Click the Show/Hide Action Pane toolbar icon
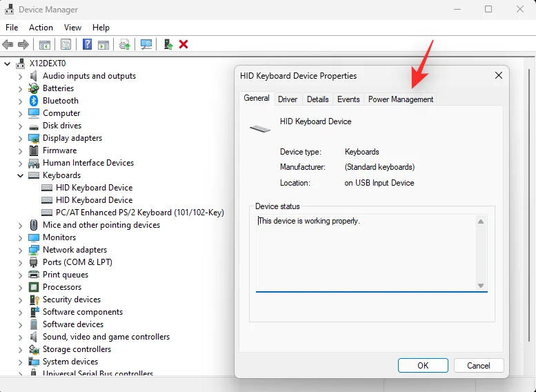536x392 pixels. [x=103, y=44]
